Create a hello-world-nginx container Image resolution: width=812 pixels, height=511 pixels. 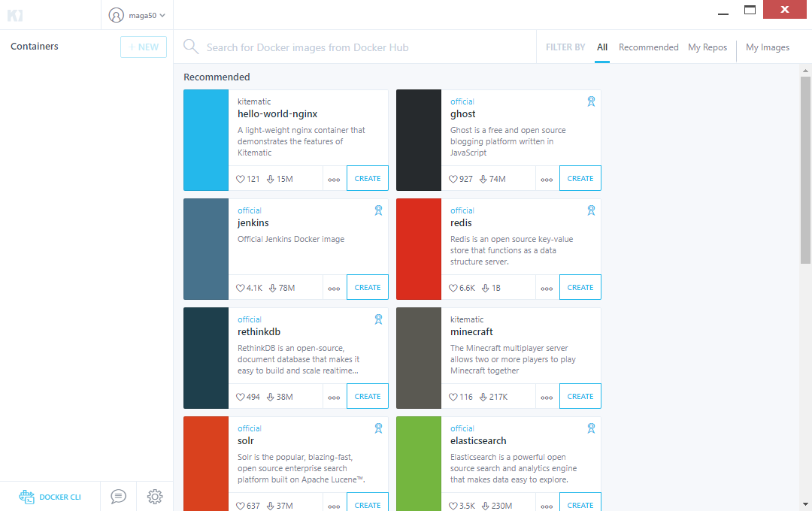tap(368, 178)
